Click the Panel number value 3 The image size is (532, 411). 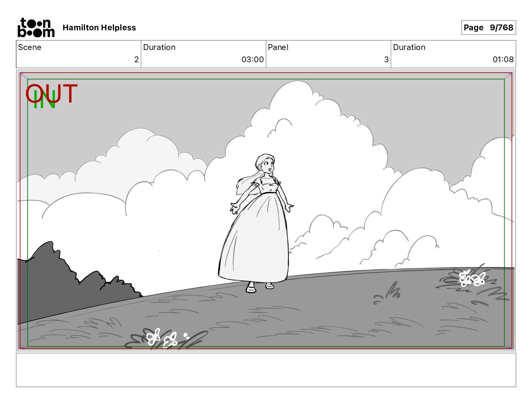click(x=386, y=59)
